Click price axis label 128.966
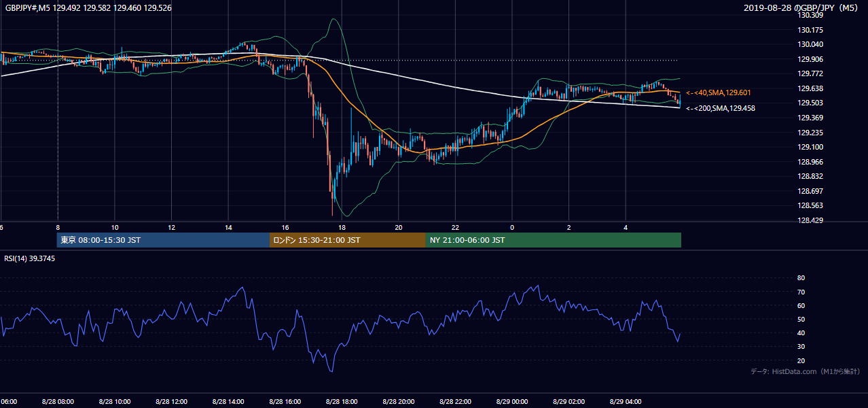868x408 pixels. click(x=812, y=162)
